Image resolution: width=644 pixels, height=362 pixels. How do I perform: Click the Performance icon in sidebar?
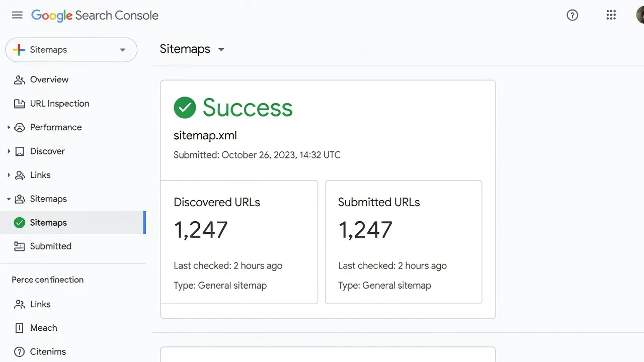(x=20, y=127)
